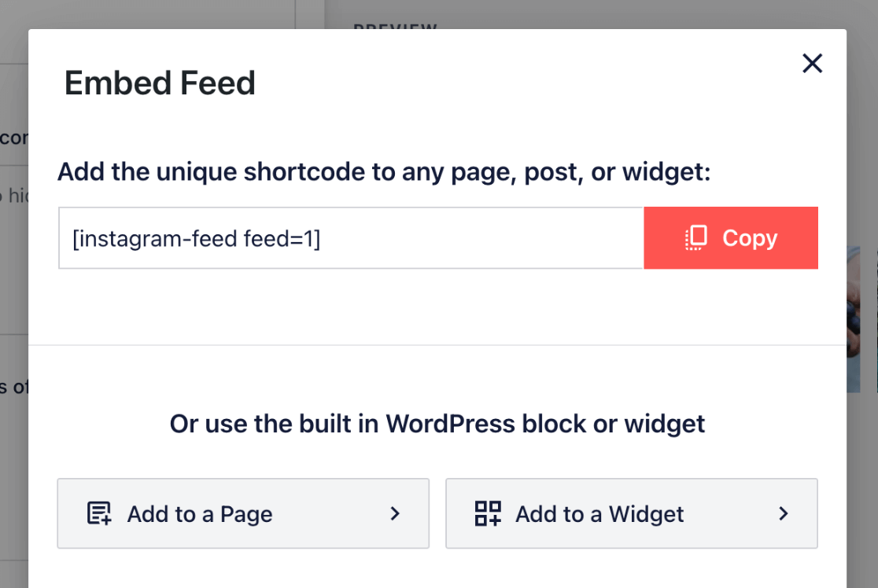This screenshot has height=588, width=878.
Task: Choose the Add to a Page label
Action: point(200,514)
